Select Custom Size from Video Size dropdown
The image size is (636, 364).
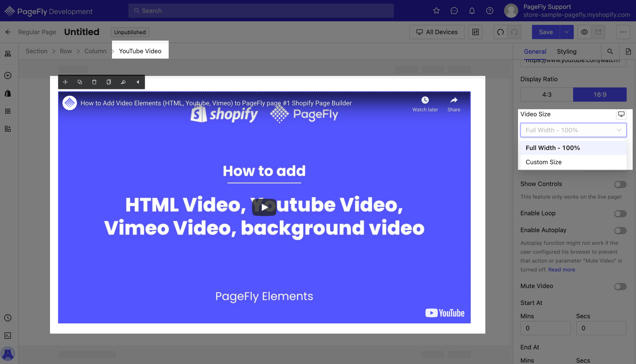coord(543,162)
